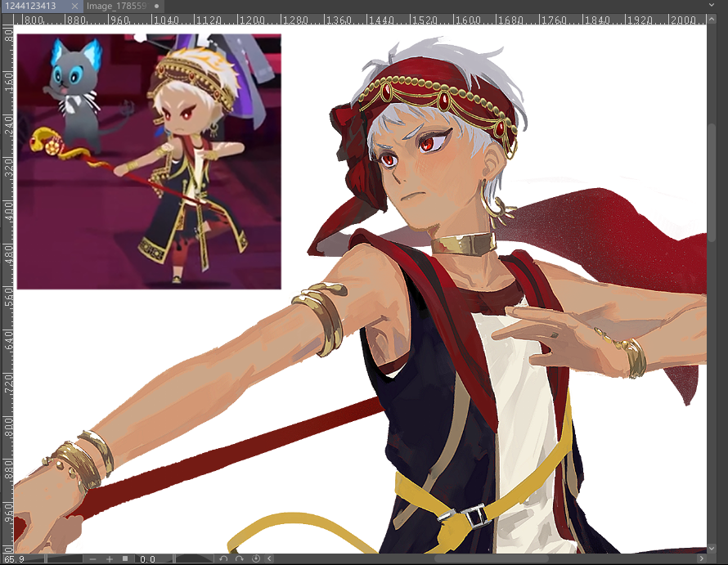This screenshot has width=728, height=565.
Task: Reset canvas rotation with the circular icon
Action: [x=256, y=559]
